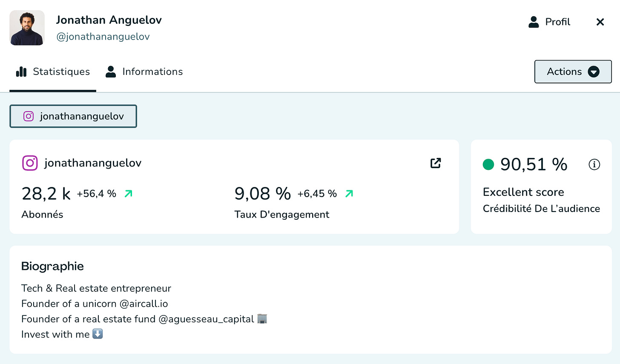Image resolution: width=620 pixels, height=364 pixels.
Task: Select the jonathananguelov Instagram account chip
Action: [x=73, y=116]
